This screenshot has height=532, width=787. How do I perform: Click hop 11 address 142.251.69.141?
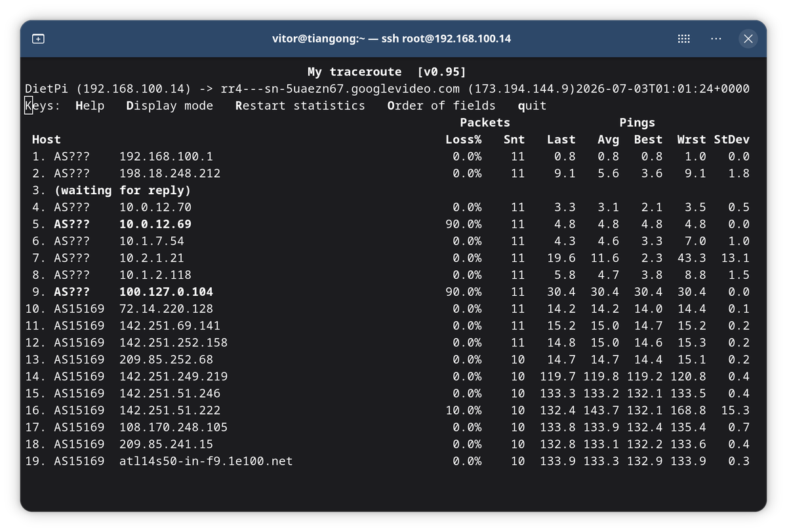point(170,326)
